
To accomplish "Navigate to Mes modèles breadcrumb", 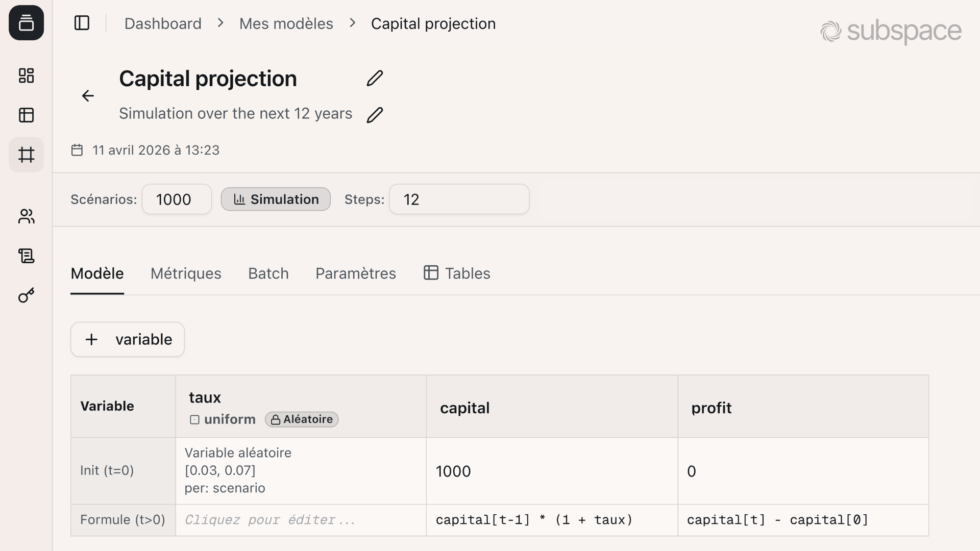I will coord(286,23).
